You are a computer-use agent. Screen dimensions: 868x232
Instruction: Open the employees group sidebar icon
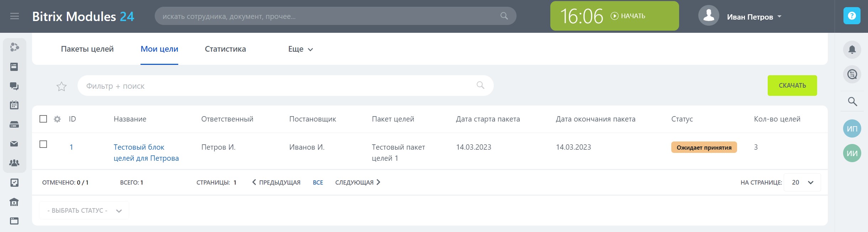pos(14,163)
